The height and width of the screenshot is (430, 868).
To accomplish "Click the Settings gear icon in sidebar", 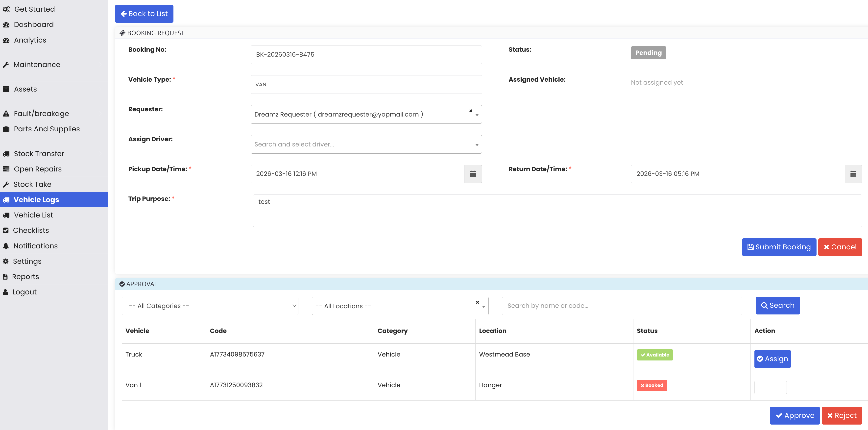I will pyautogui.click(x=6, y=262).
